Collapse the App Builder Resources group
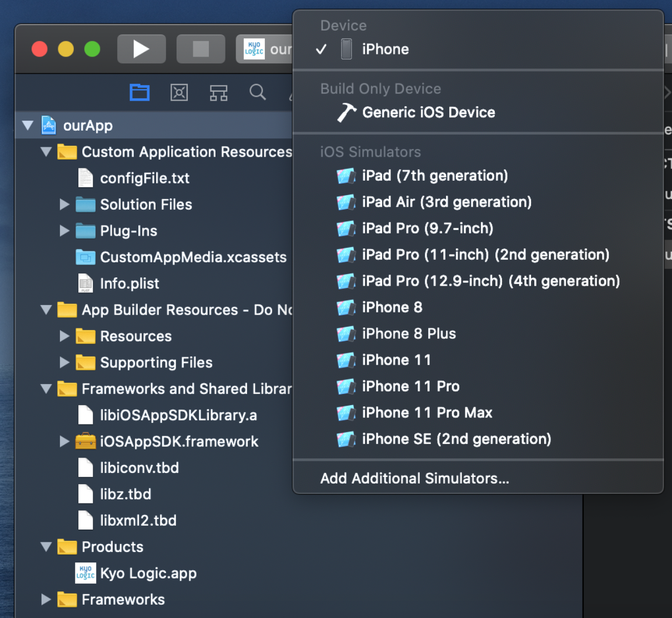The width and height of the screenshot is (672, 618). (46, 310)
